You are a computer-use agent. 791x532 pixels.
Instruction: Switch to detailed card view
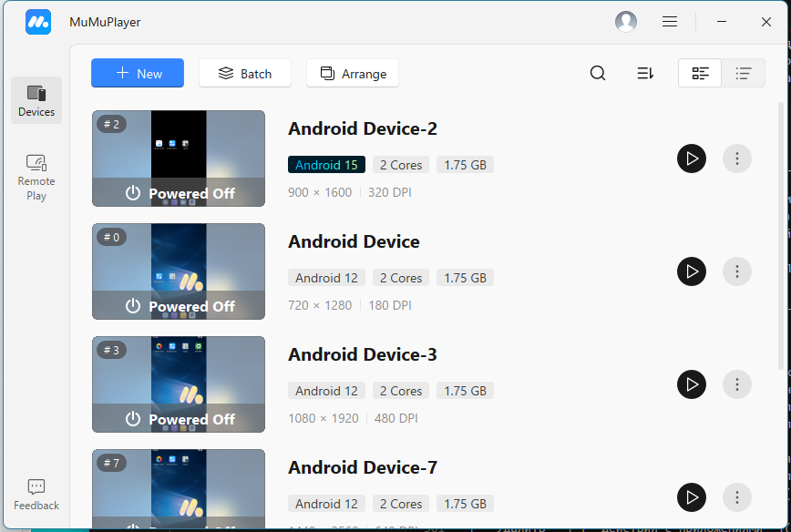click(700, 73)
